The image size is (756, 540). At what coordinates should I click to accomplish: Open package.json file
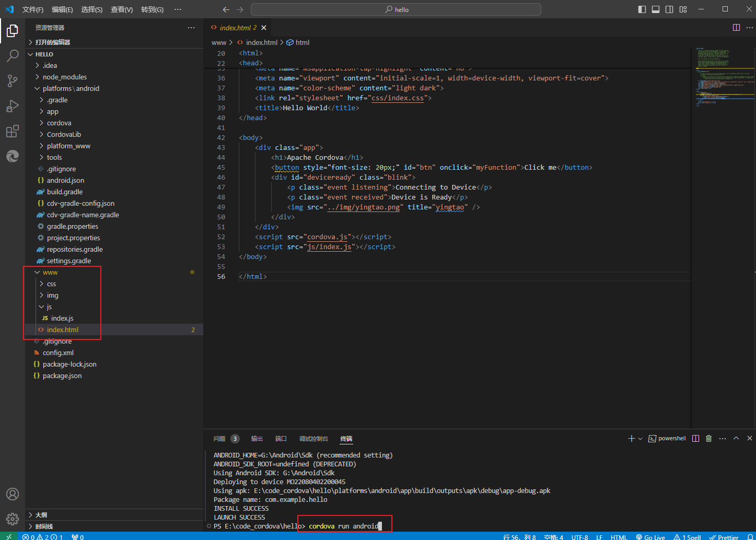click(x=114, y=375)
